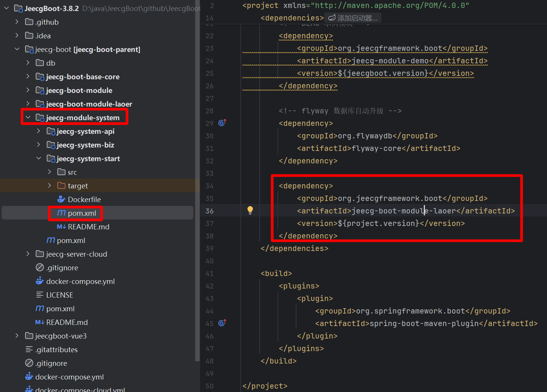
Task: Click the jeecg-system-start module folder icon
Action: (51, 158)
